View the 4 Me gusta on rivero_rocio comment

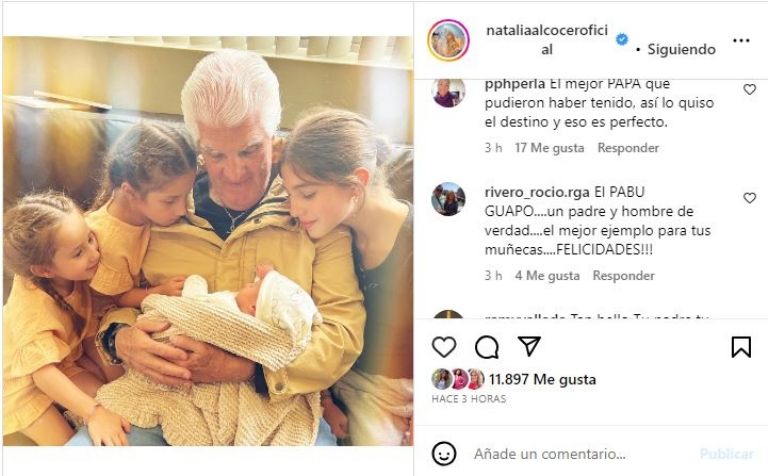(x=547, y=275)
